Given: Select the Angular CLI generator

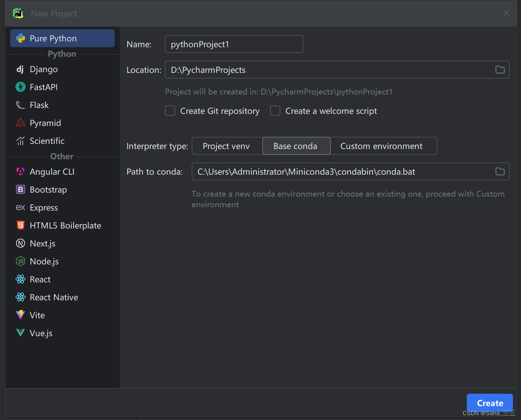Looking at the screenshot, I should 52,171.
